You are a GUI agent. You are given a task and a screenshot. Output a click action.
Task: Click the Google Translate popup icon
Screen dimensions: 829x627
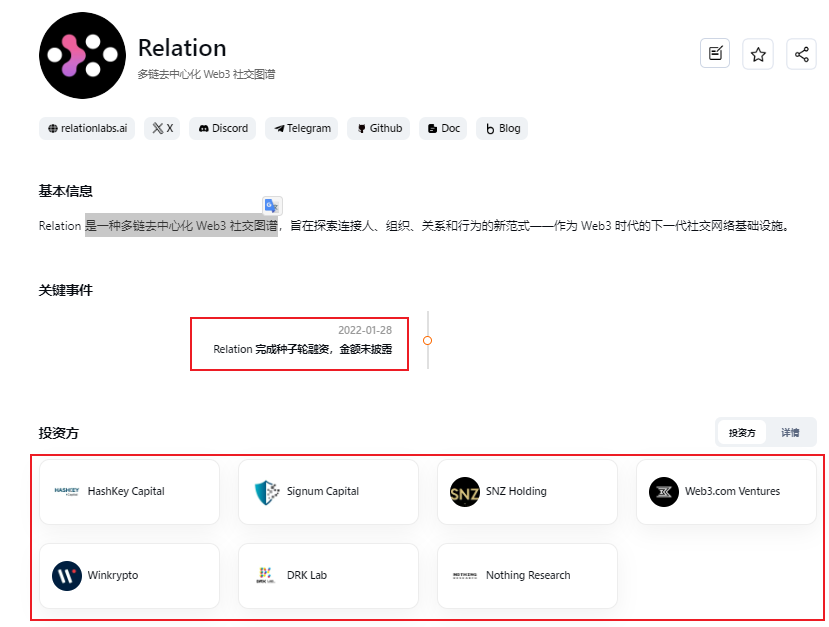coord(272,205)
